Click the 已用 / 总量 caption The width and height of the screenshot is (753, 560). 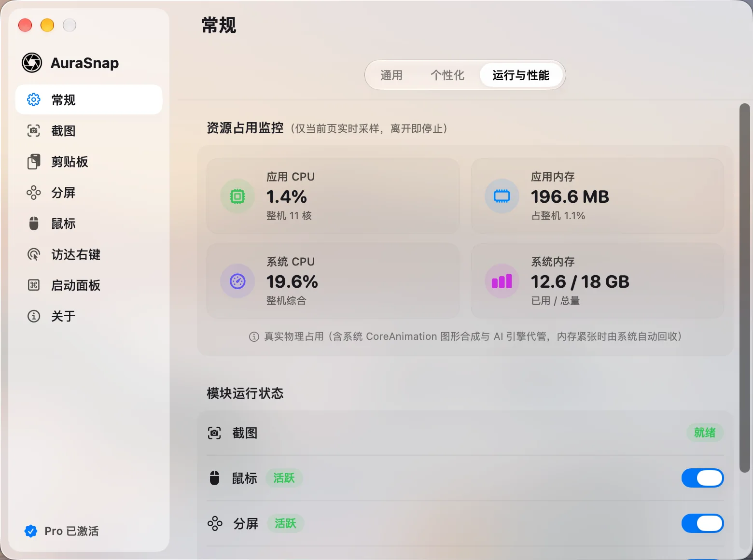(555, 301)
